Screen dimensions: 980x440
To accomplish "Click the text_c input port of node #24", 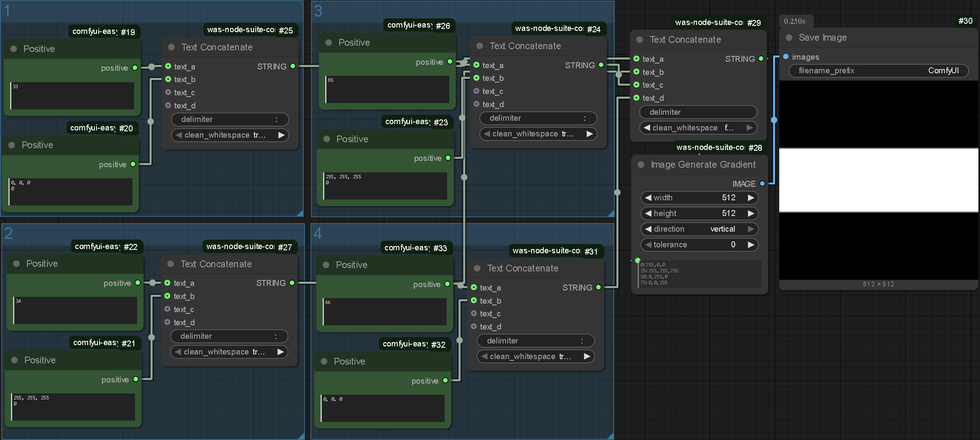I will [x=476, y=91].
